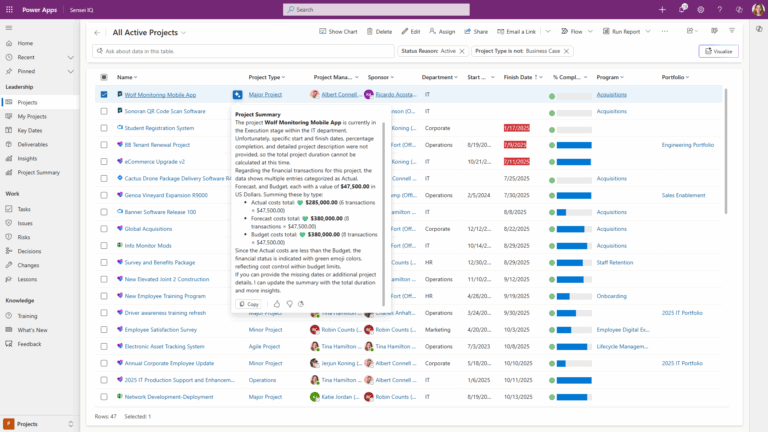Screen dimensions: 768x432
Task: Check the BB Tenant Renewal Project row
Action: point(104,145)
